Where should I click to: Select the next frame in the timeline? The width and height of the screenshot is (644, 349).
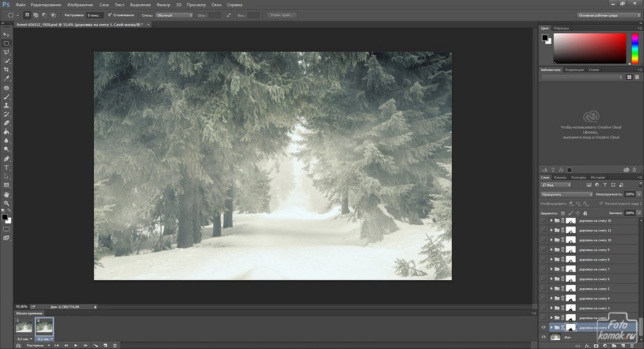click(86, 345)
